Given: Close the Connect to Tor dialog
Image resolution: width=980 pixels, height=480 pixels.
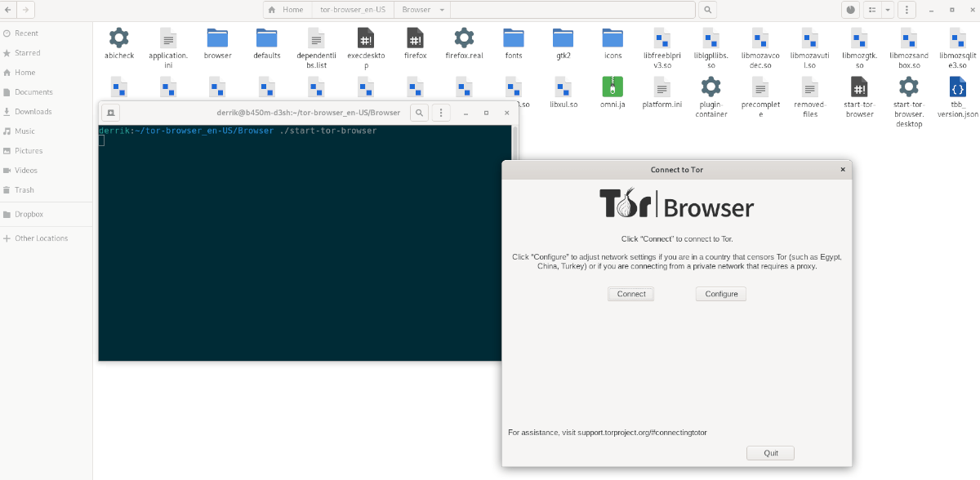Looking at the screenshot, I should pos(843,170).
